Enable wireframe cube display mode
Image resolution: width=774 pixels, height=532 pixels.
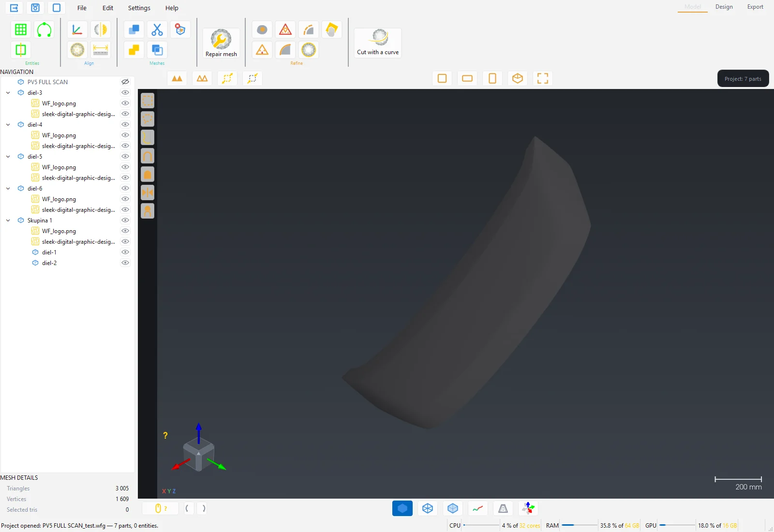coord(428,508)
